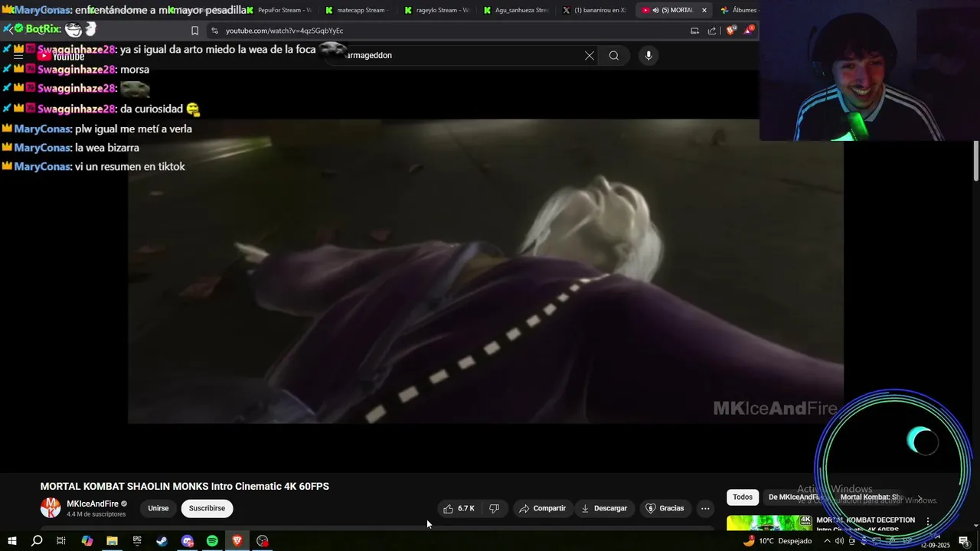This screenshot has width=980, height=551.
Task: Like the video showing 6.7 K likes
Action: [458, 508]
